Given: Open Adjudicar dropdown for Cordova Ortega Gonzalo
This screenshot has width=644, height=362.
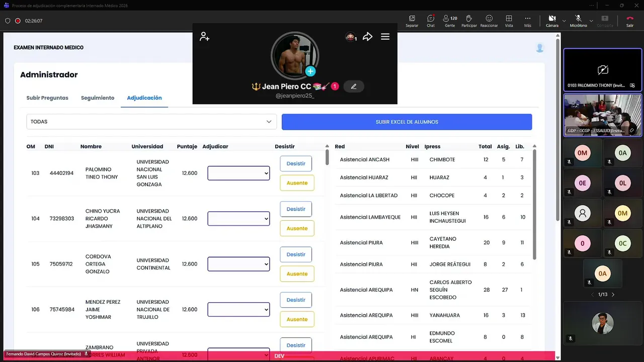Looking at the screenshot, I should [x=238, y=264].
